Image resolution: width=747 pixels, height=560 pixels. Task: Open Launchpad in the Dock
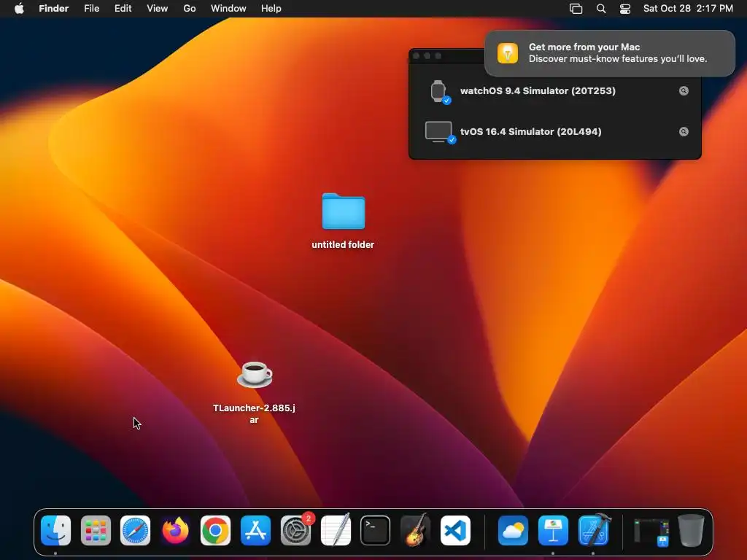(x=96, y=531)
